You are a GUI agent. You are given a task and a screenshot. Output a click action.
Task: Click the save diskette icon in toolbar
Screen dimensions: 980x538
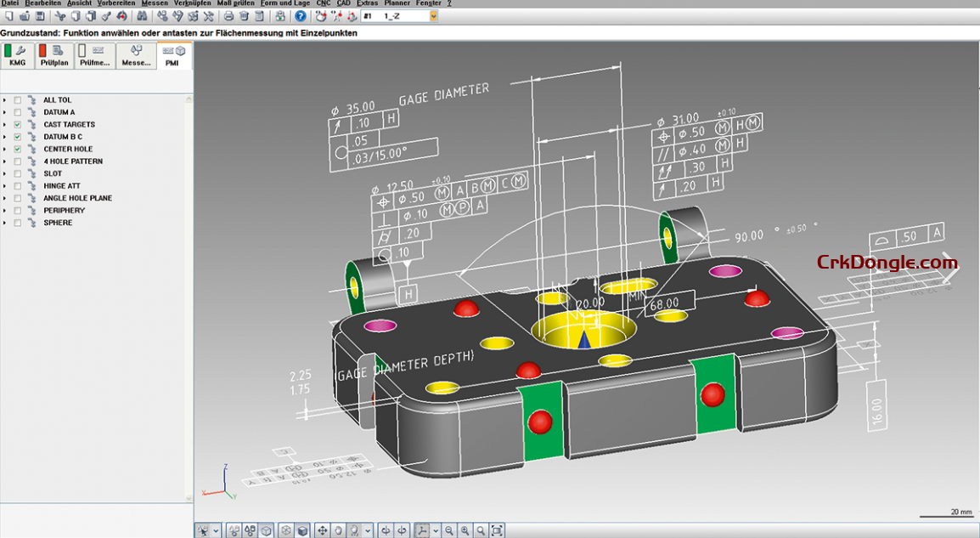click(x=40, y=16)
